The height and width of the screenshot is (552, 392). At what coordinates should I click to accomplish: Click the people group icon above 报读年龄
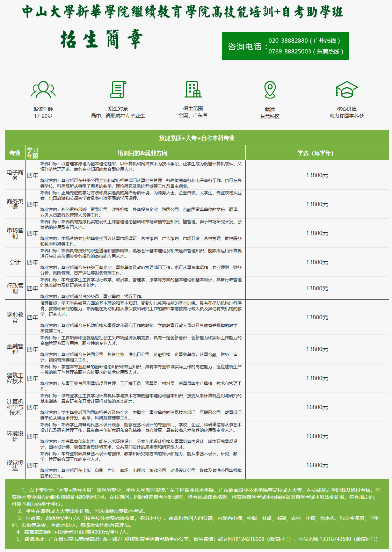point(43,89)
